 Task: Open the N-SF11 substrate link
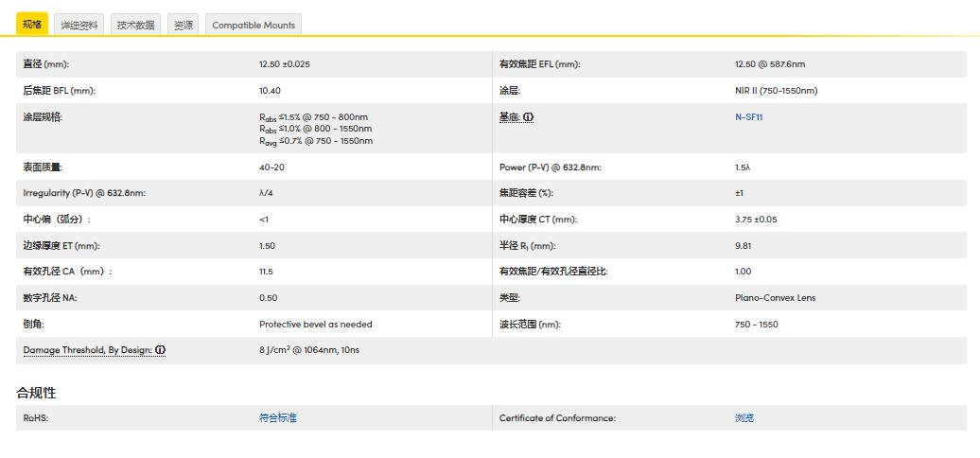pos(749,116)
